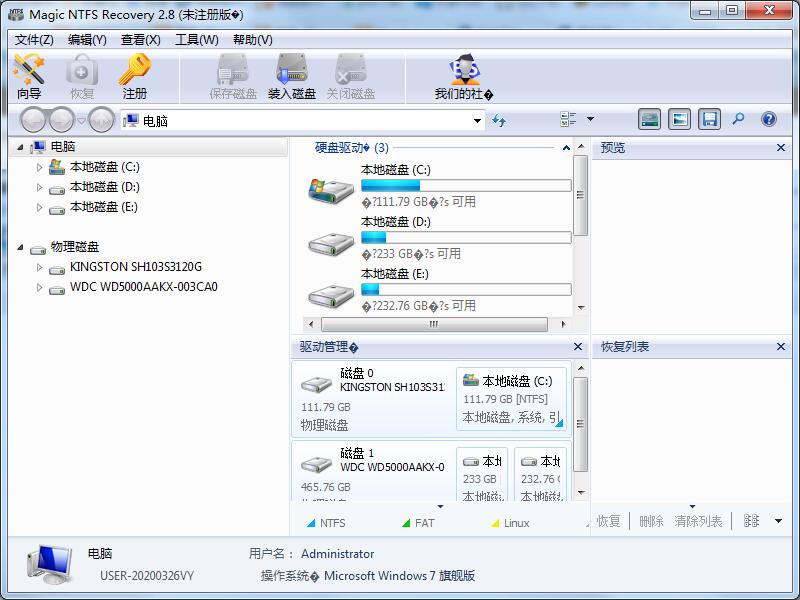Open the address bar 电脑 dropdown
Image resolution: width=800 pixels, height=600 pixels.
pos(477,121)
